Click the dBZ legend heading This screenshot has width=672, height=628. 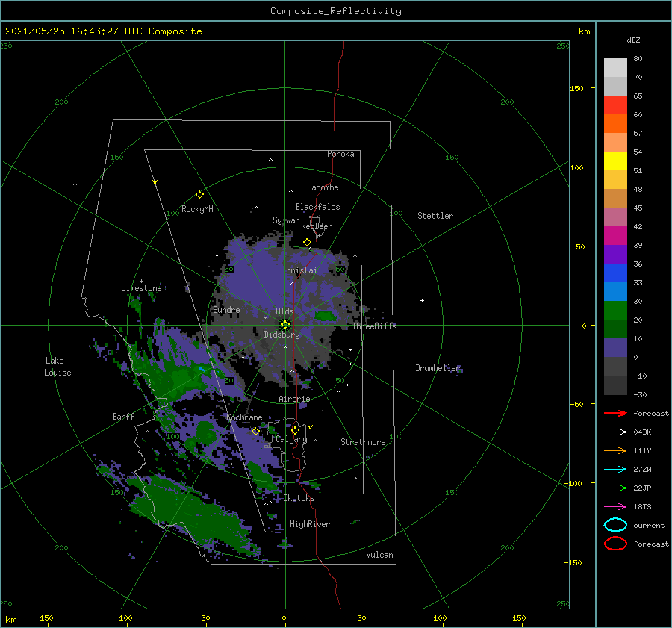(x=633, y=40)
